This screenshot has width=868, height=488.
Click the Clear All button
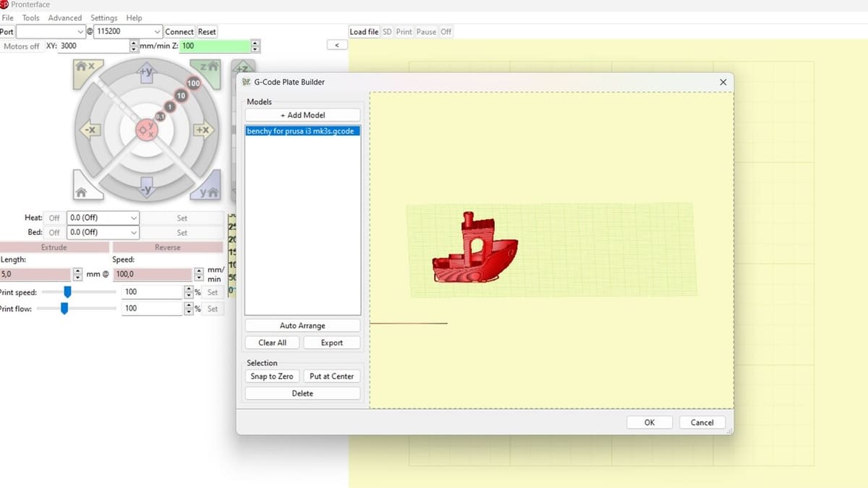click(x=273, y=343)
